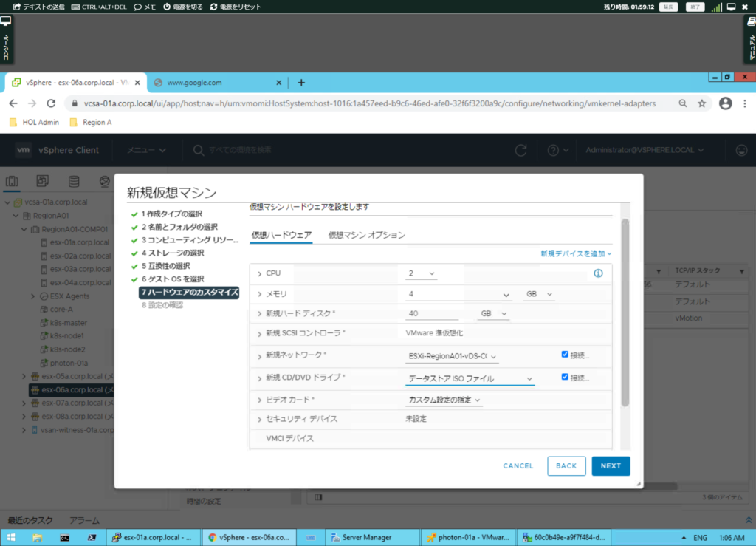This screenshot has width=756, height=546.
Task: Click the メモ (notes) icon in the console toolbar
Action: [x=147, y=6]
